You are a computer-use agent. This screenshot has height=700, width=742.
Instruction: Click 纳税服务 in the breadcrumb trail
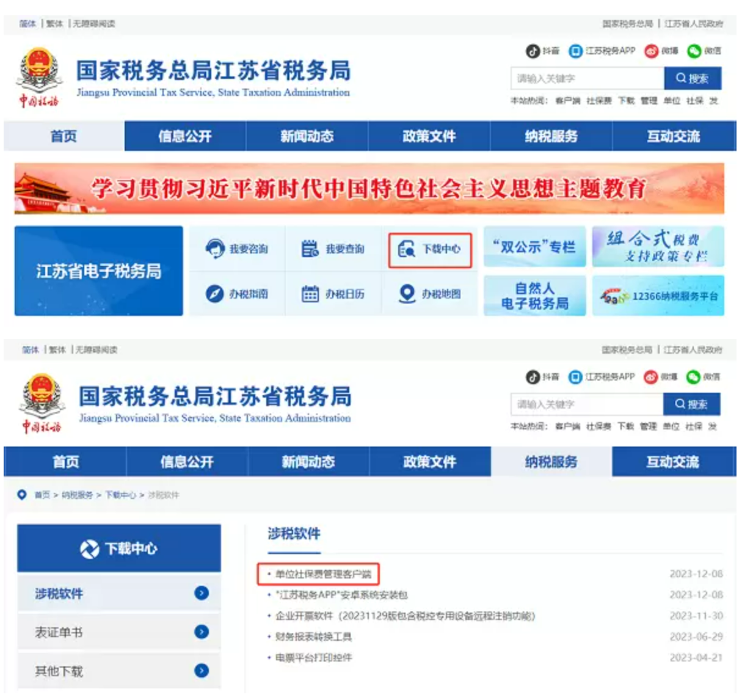[x=77, y=495]
